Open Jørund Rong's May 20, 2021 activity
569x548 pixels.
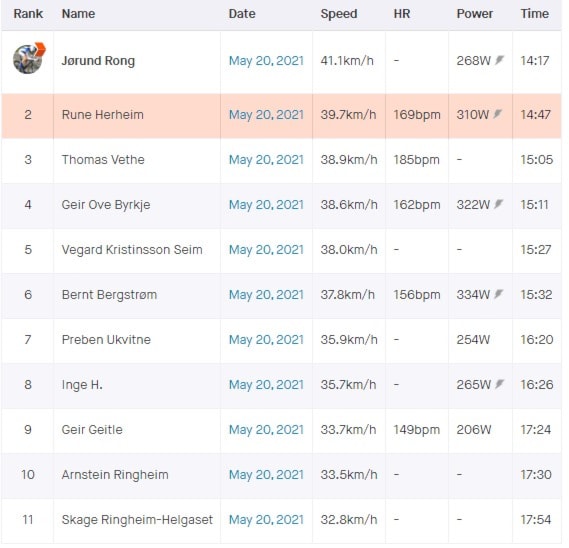tap(266, 61)
